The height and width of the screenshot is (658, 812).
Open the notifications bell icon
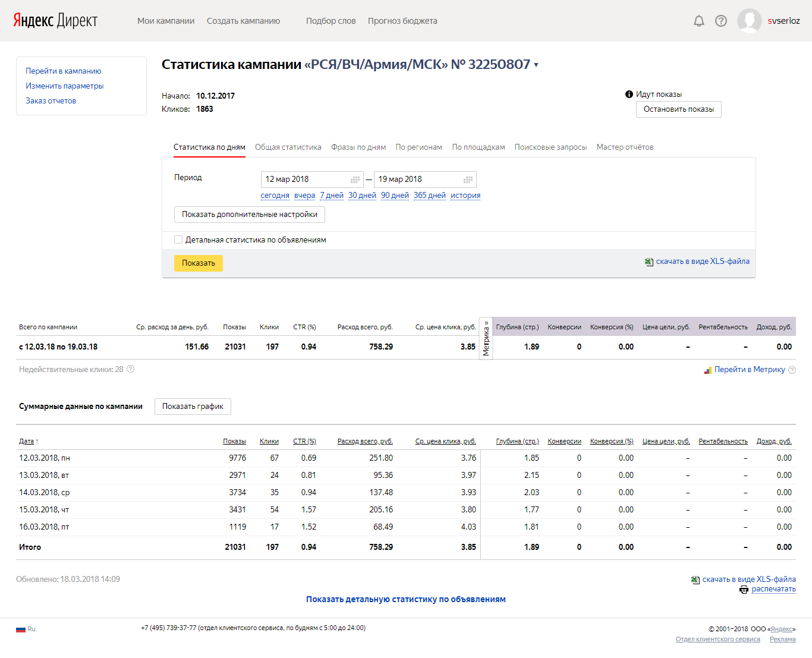point(699,21)
